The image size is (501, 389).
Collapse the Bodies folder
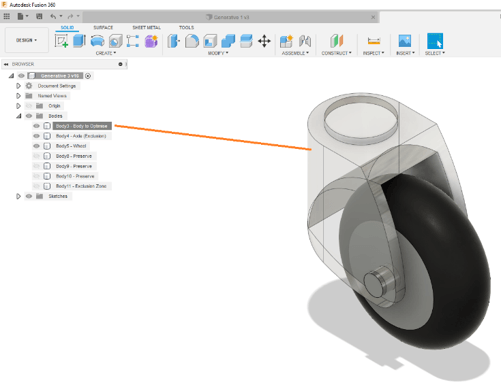click(19, 116)
